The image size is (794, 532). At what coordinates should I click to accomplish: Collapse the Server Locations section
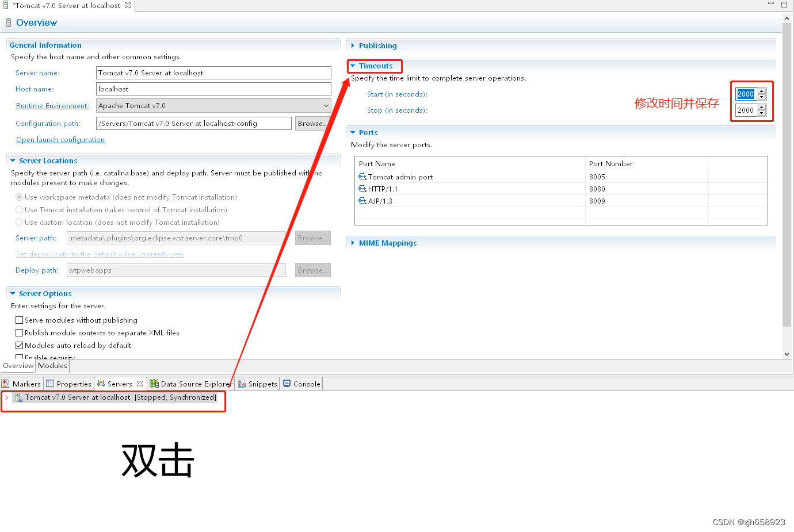[13, 161]
